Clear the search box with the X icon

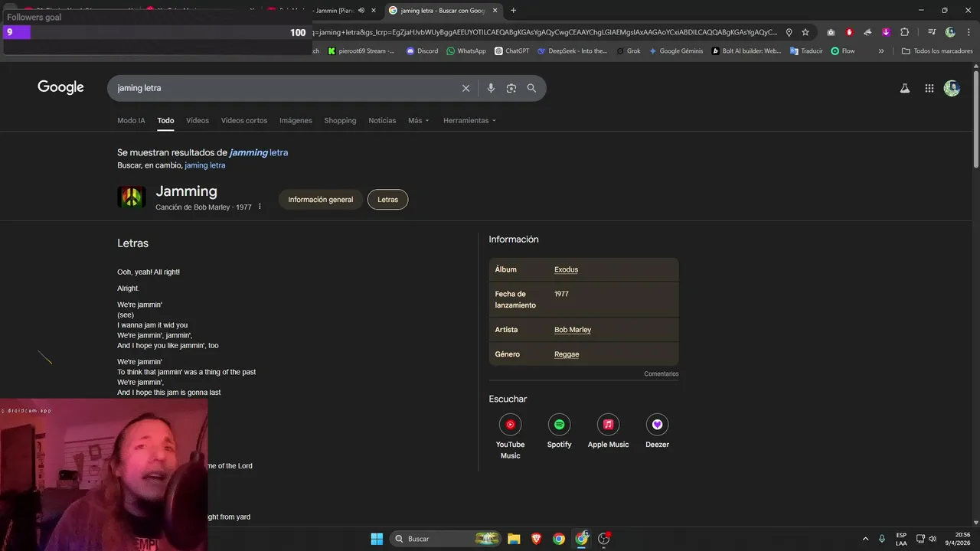pyautogui.click(x=465, y=88)
